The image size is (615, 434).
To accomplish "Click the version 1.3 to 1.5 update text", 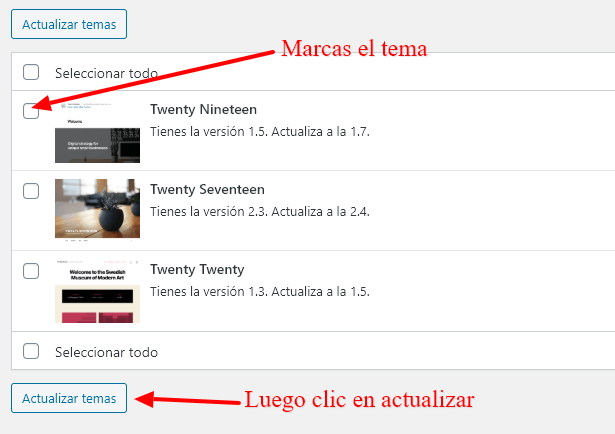I will tap(260, 292).
